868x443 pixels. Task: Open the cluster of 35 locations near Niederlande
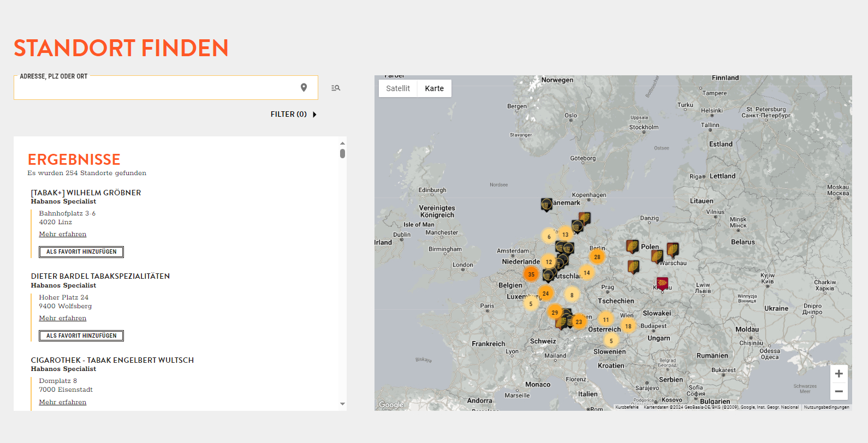pyautogui.click(x=531, y=274)
